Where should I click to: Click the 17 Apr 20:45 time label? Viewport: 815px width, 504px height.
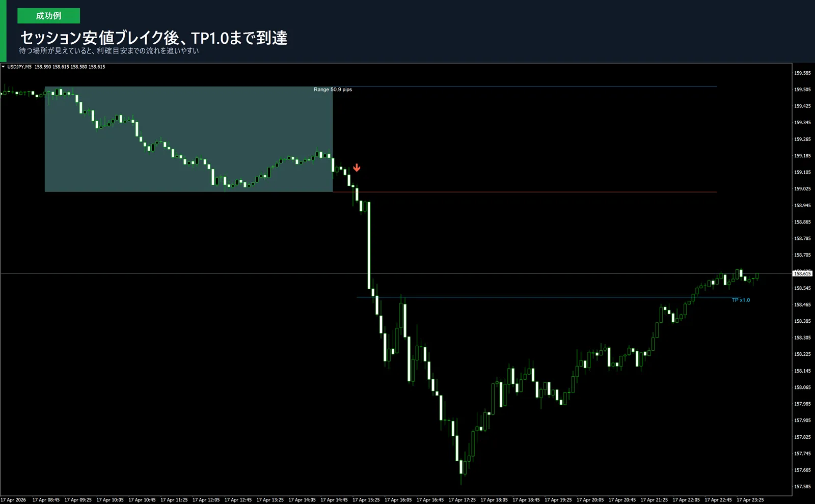(622, 500)
